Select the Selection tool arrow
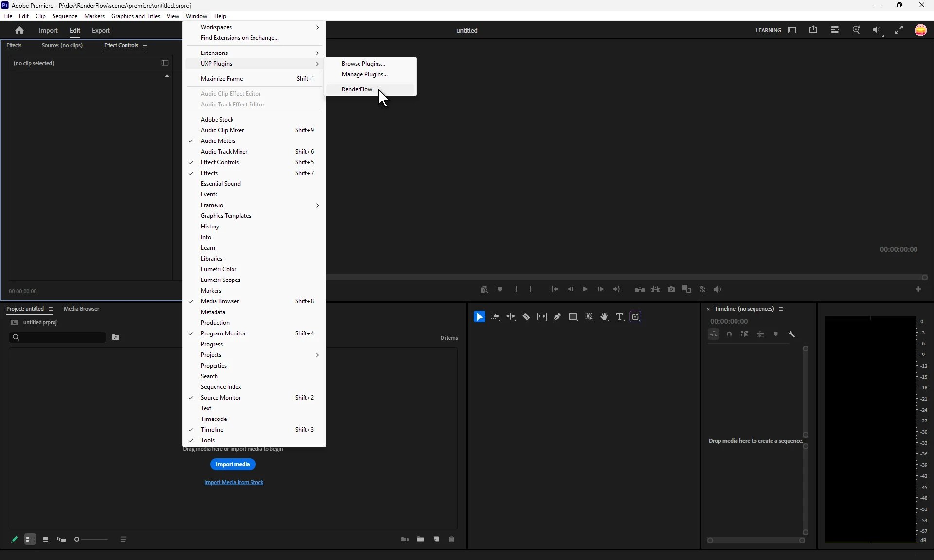The image size is (934, 560). [x=479, y=317]
